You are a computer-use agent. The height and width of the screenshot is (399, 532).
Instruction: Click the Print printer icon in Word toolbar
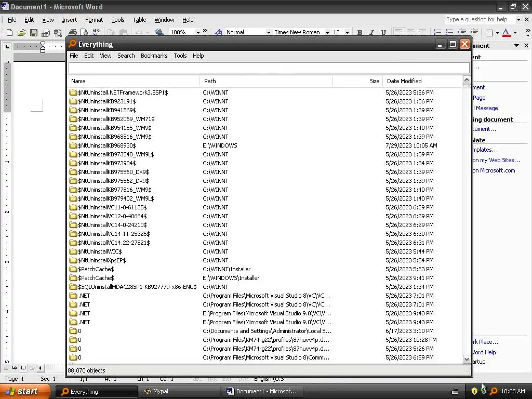click(72, 32)
